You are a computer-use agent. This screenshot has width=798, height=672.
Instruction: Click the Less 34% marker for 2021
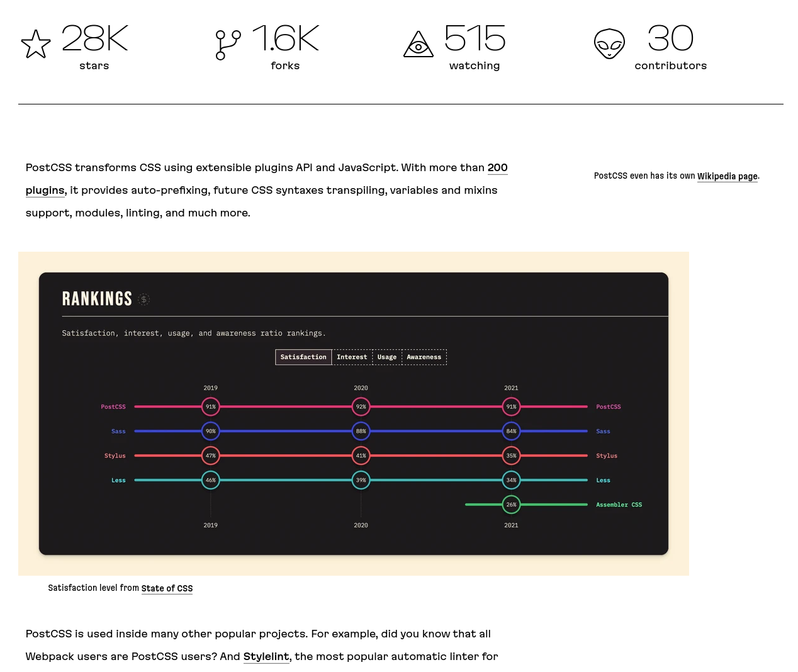click(512, 480)
